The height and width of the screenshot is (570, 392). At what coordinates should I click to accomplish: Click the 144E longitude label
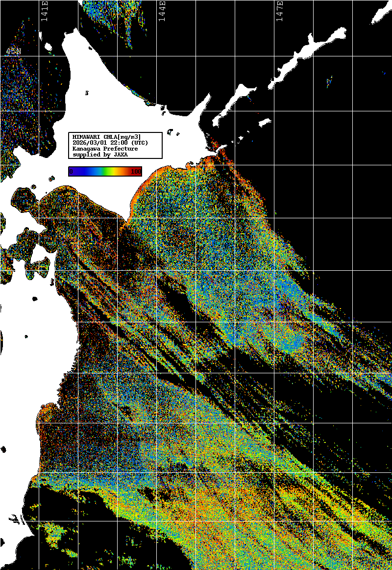[162, 12]
